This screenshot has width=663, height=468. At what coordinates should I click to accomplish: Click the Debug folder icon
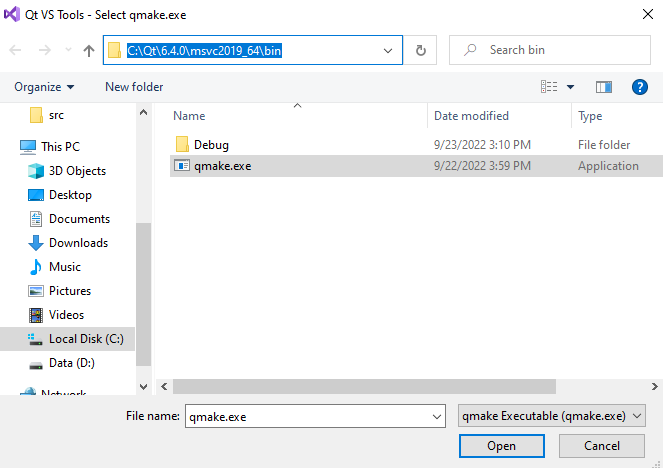pos(182,145)
